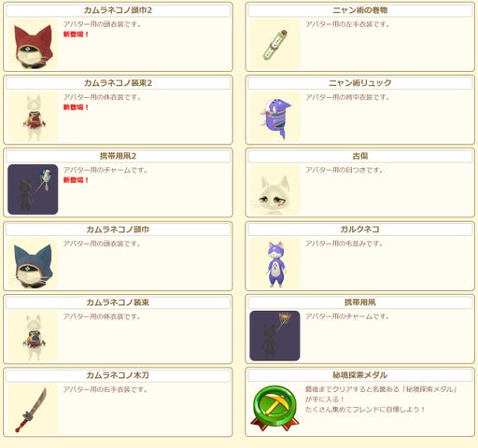Select the blue cat hood icon
Image resolution: width=478 pixels, height=448 pixels.
point(33,263)
